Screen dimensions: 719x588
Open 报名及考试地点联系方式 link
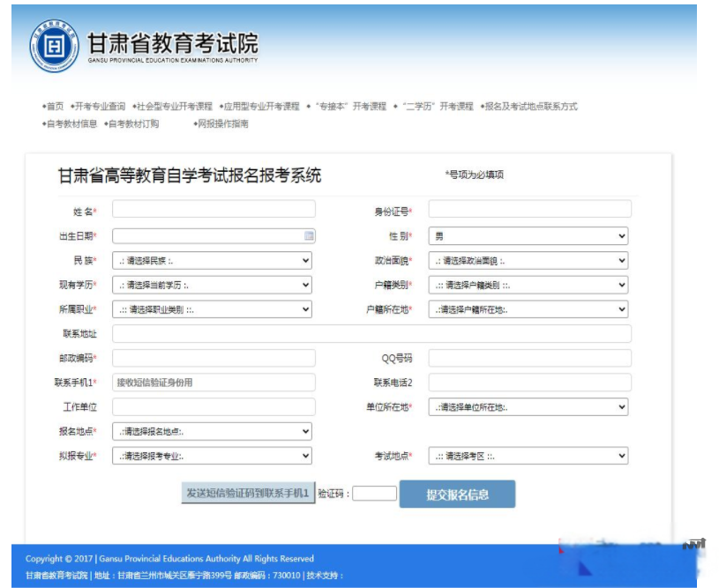pos(531,107)
